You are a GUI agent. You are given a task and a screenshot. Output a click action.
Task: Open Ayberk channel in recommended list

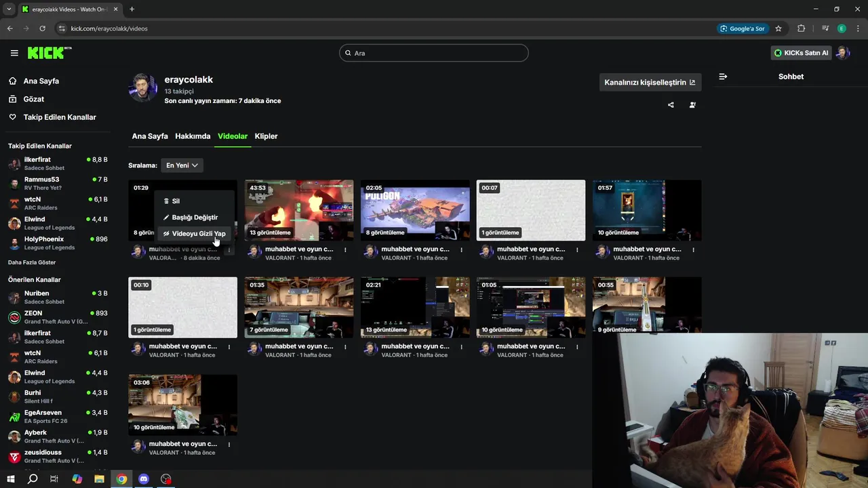[x=58, y=436]
